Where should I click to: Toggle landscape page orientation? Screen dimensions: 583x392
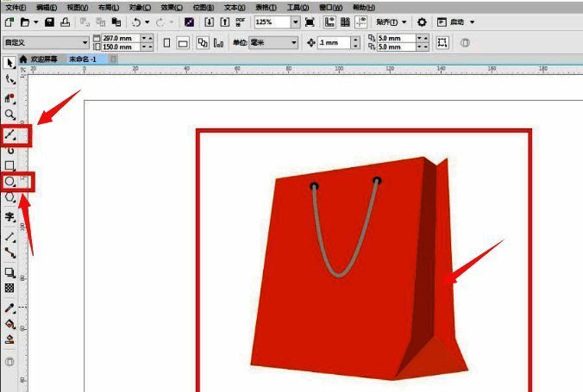click(183, 42)
